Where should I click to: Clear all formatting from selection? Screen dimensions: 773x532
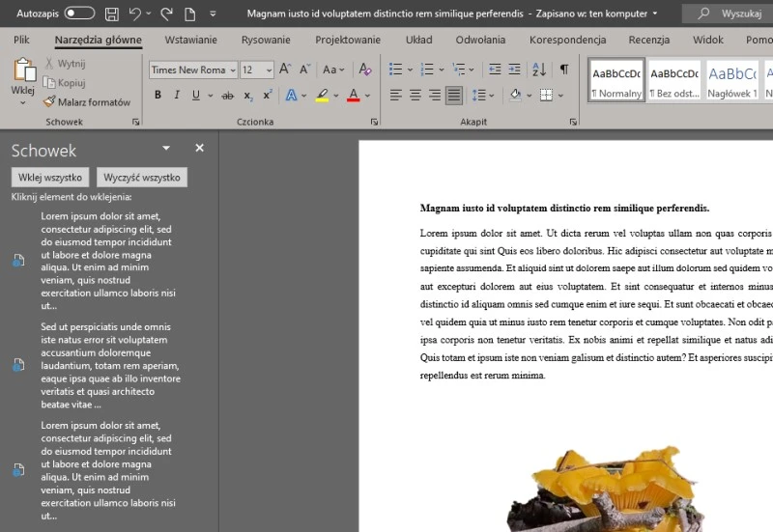364,70
